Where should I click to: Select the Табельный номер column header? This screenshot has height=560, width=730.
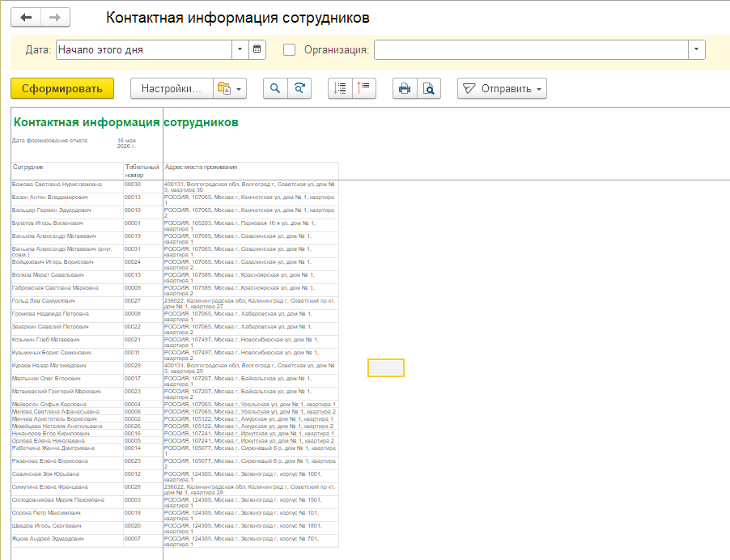click(142, 171)
